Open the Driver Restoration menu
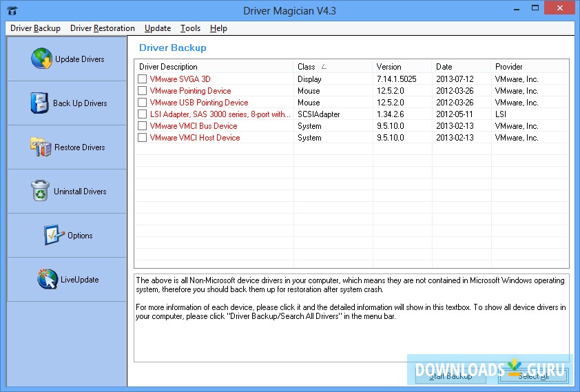This screenshot has width=580, height=392. (103, 28)
